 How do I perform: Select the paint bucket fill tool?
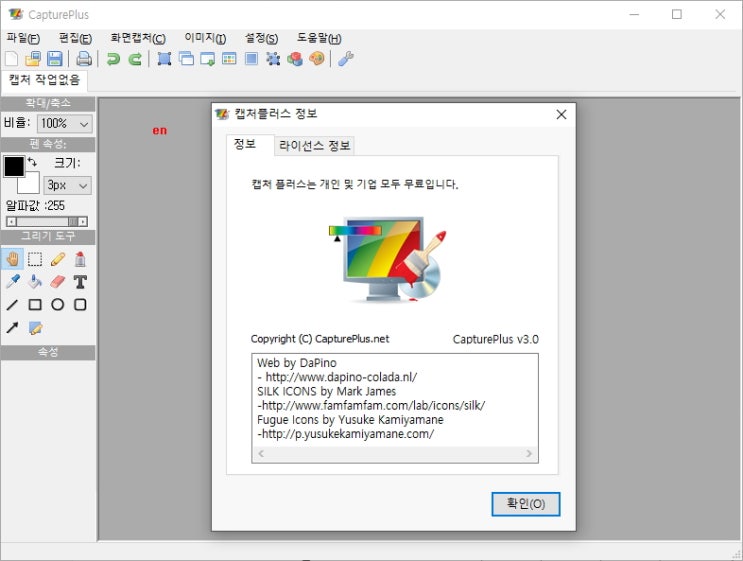pos(35,282)
